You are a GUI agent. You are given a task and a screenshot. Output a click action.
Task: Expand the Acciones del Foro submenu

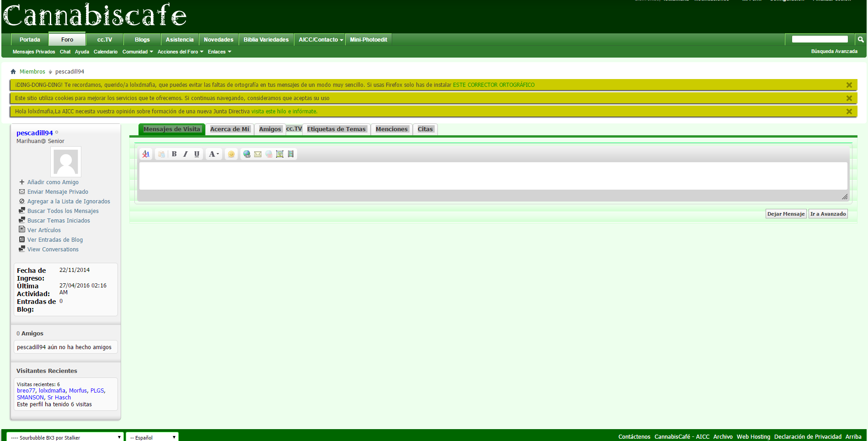[181, 52]
